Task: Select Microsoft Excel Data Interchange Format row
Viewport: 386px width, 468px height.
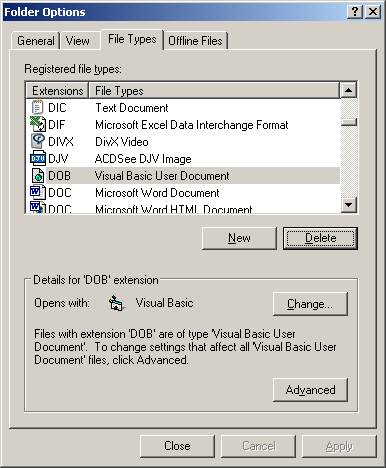Action: (x=183, y=125)
